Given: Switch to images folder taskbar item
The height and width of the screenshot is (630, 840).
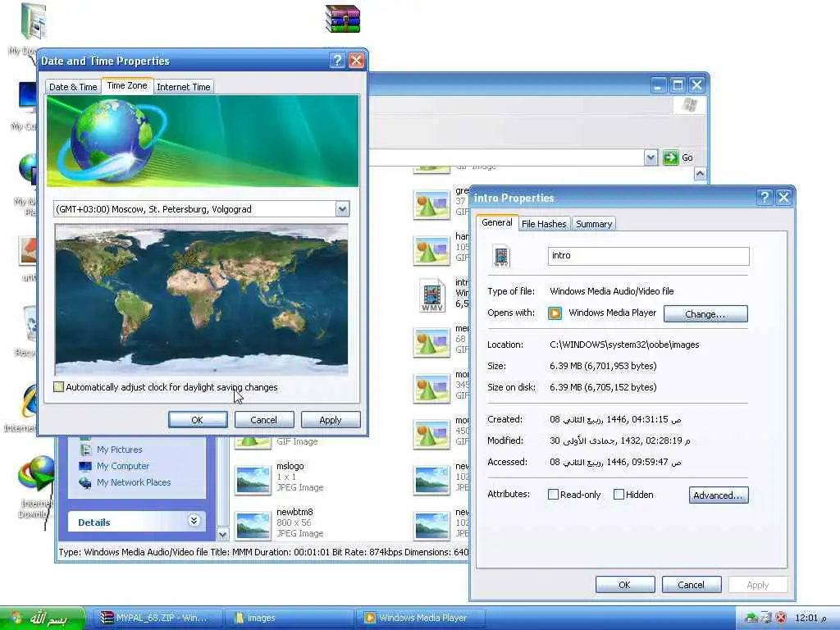Looking at the screenshot, I should coord(288,619).
